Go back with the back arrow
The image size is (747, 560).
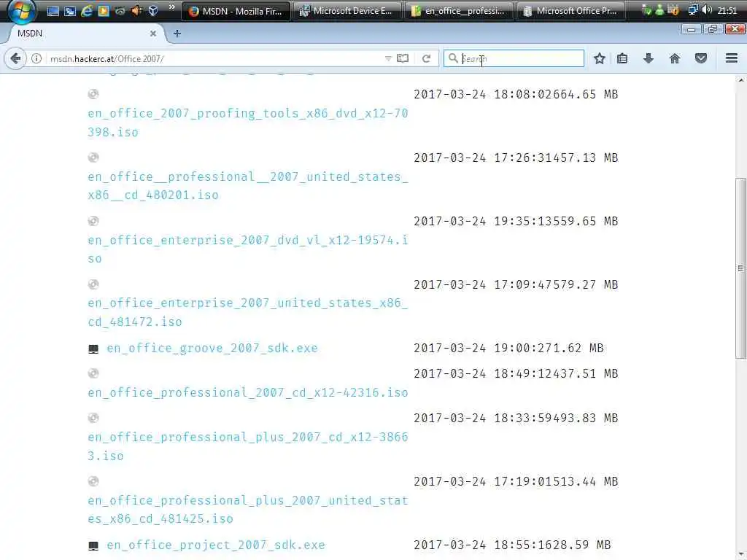(x=16, y=58)
